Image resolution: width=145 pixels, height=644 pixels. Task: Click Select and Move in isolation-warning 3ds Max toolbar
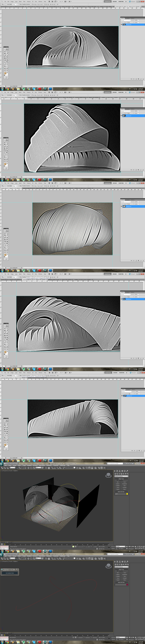click(28, 558)
